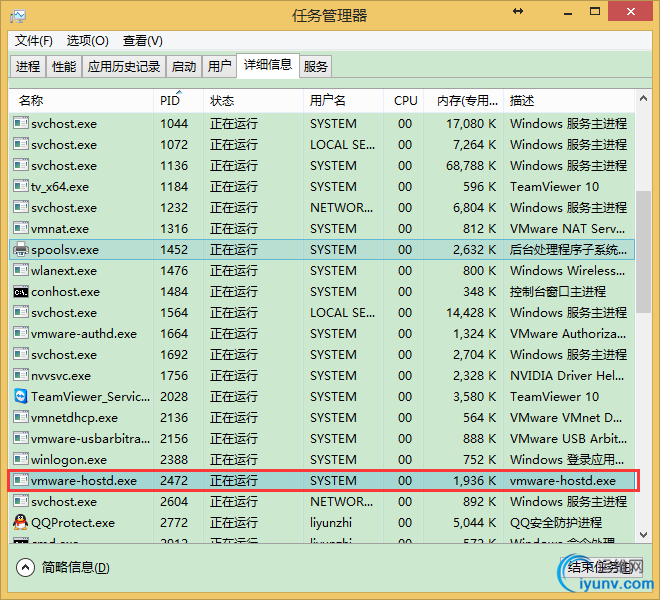Sort by the 名称 column header
660x600 pixels.
tap(81, 101)
